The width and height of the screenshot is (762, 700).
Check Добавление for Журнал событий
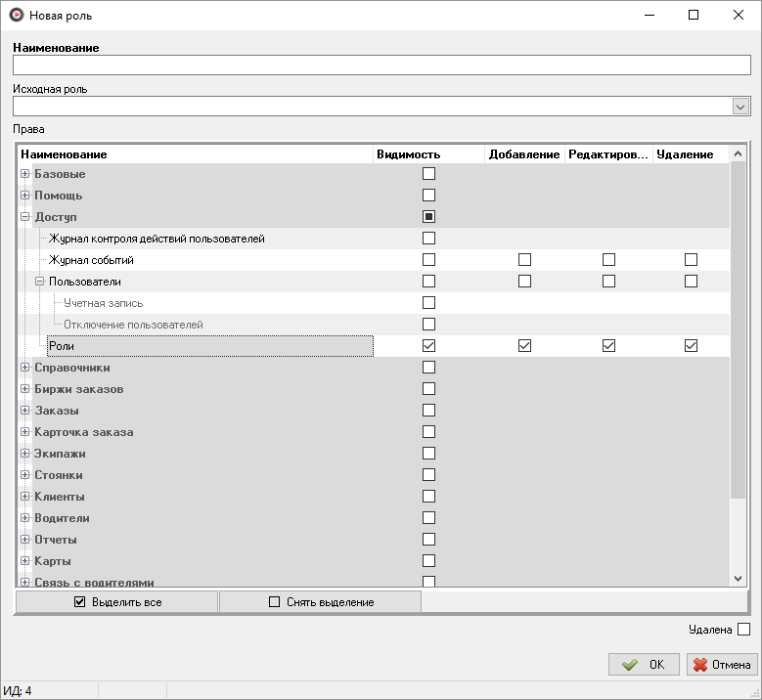point(524,260)
